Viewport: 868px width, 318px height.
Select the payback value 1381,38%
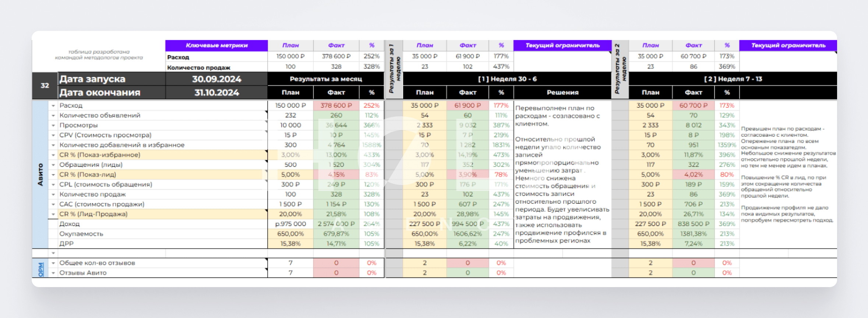(693, 234)
